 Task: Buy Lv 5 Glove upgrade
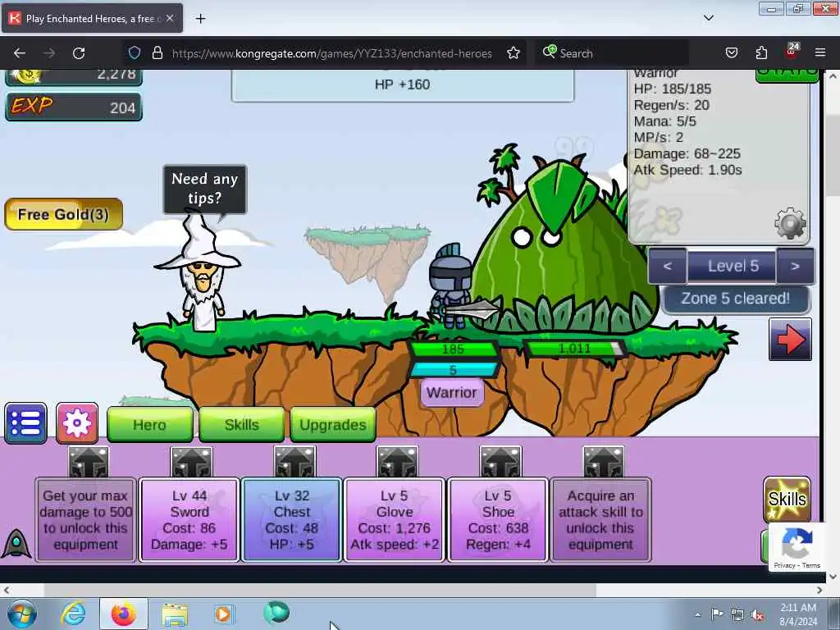tap(395, 519)
